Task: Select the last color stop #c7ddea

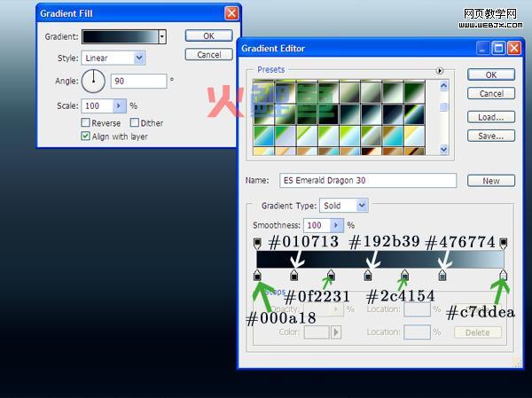Action: [503, 275]
